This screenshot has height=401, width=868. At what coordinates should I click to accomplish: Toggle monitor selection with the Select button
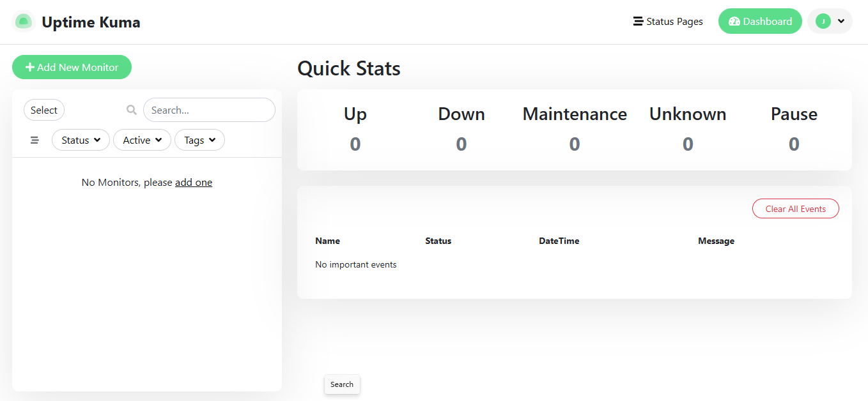click(x=43, y=110)
